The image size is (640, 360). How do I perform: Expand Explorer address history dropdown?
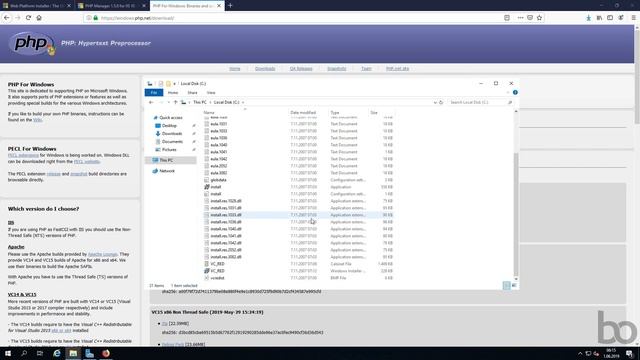pos(435,102)
